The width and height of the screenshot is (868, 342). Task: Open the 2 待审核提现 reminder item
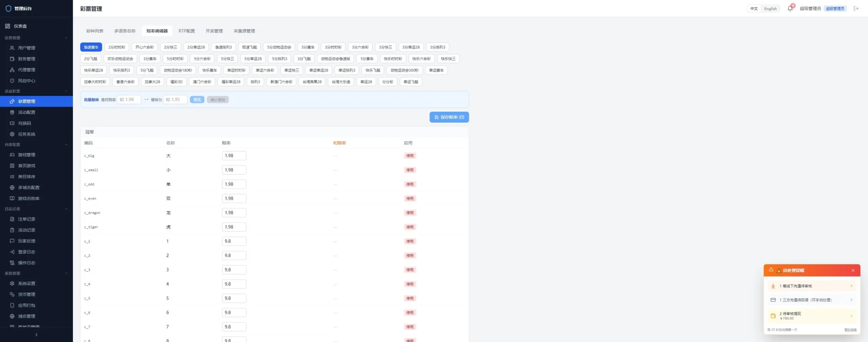click(812, 316)
